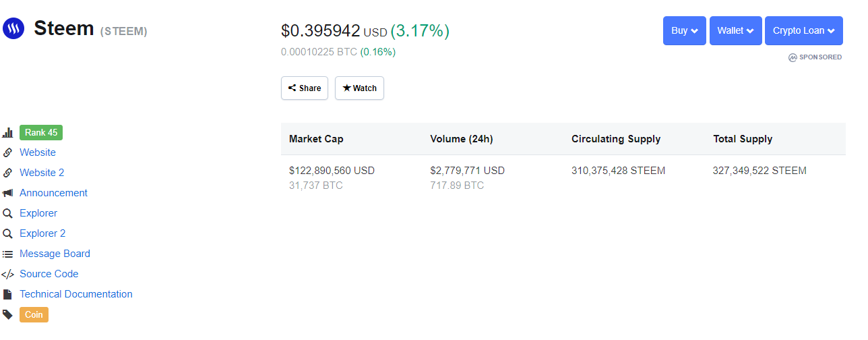This screenshot has height=340, width=868.
Task: Click the Market Cap column header
Action: click(x=316, y=139)
